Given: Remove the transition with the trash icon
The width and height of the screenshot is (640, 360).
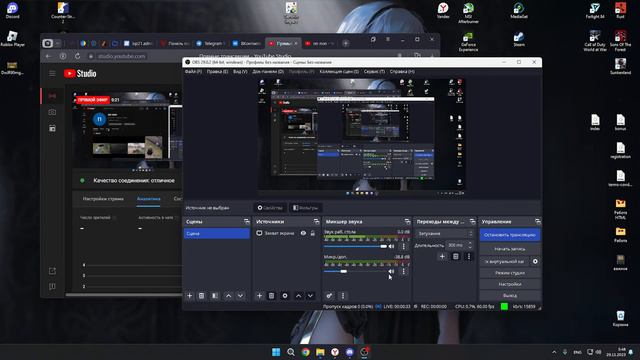Looking at the screenshot, I should tap(456, 256).
